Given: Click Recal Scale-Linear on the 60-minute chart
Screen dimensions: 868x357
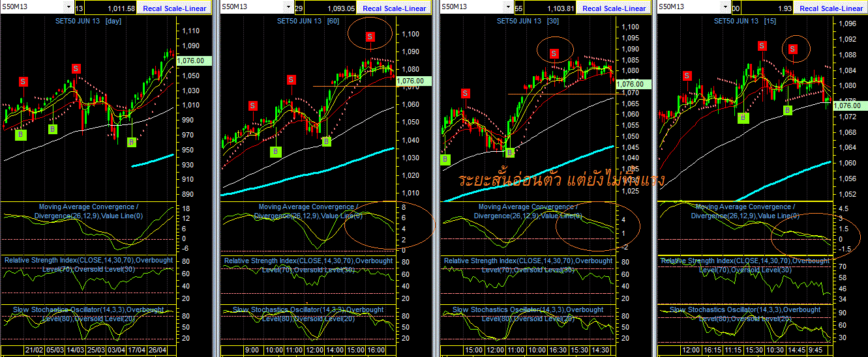Looking at the screenshot, I should pyautogui.click(x=395, y=8).
